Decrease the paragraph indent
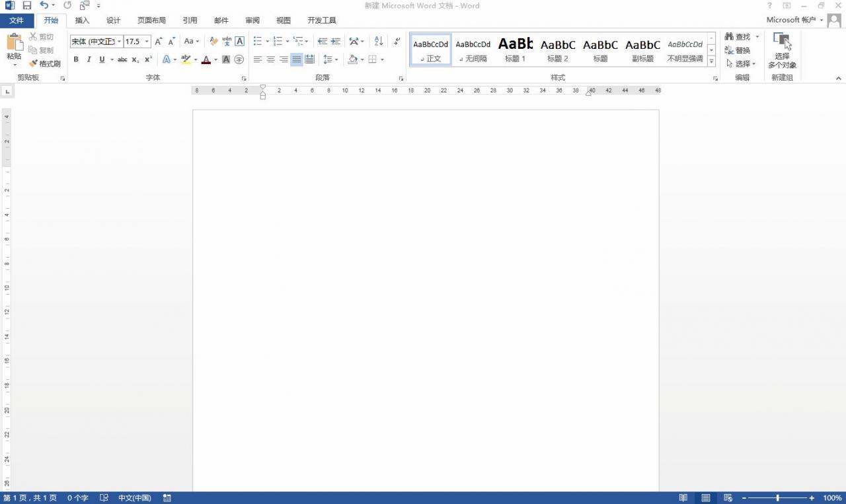The height and width of the screenshot is (504, 846). (323, 41)
